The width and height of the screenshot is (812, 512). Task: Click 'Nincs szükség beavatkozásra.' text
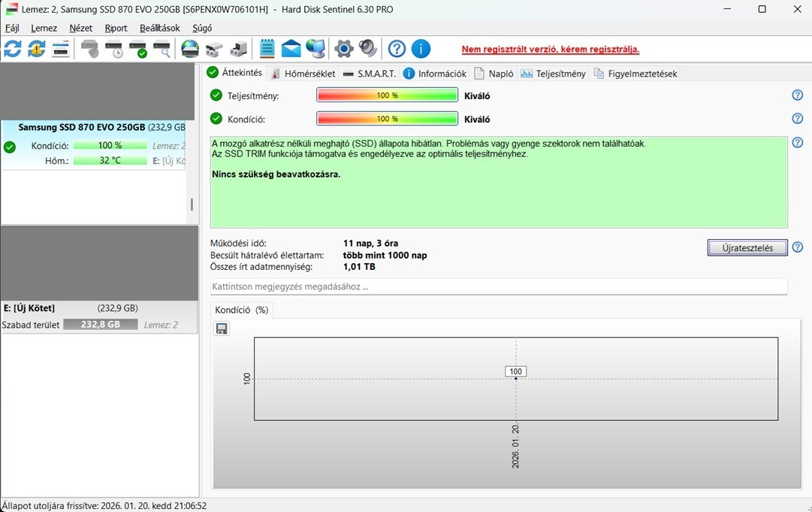click(276, 174)
